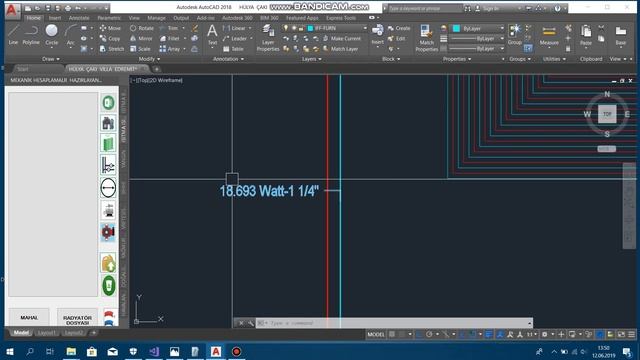Open the Output ribbon tab
The width and height of the screenshot is (640, 360).
coord(181,18)
